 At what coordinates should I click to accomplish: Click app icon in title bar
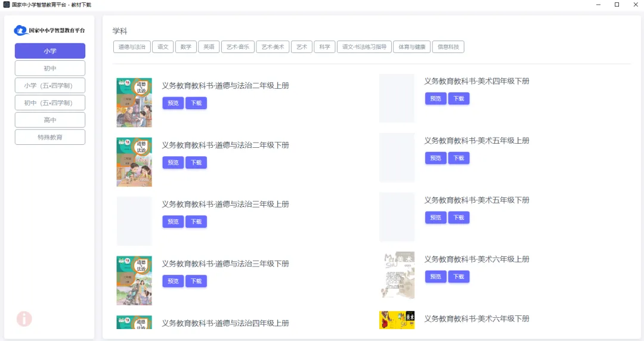click(7, 5)
